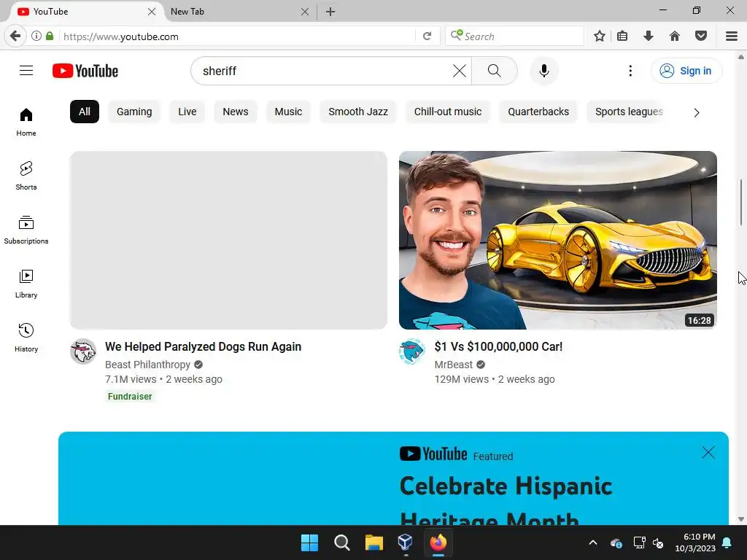The width and height of the screenshot is (747, 560).
Task: Click the Beast Philanthropy channel avatar
Action: 83,351
